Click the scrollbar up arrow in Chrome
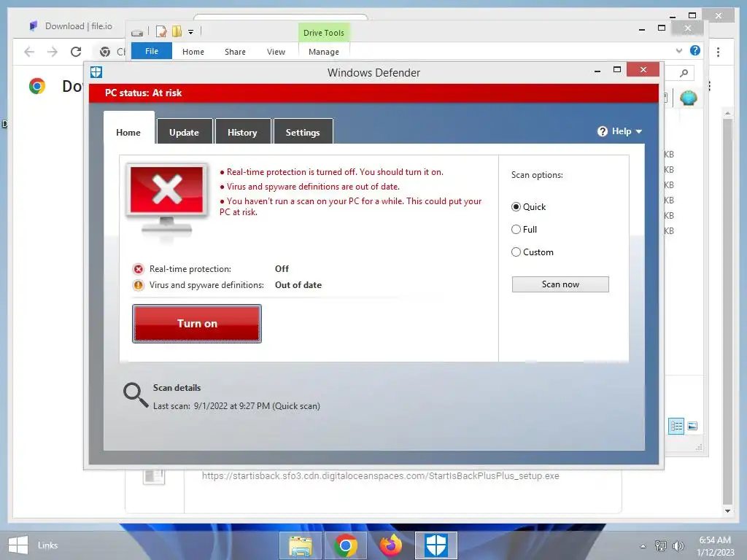Image resolution: width=747 pixels, height=560 pixels. tap(727, 113)
